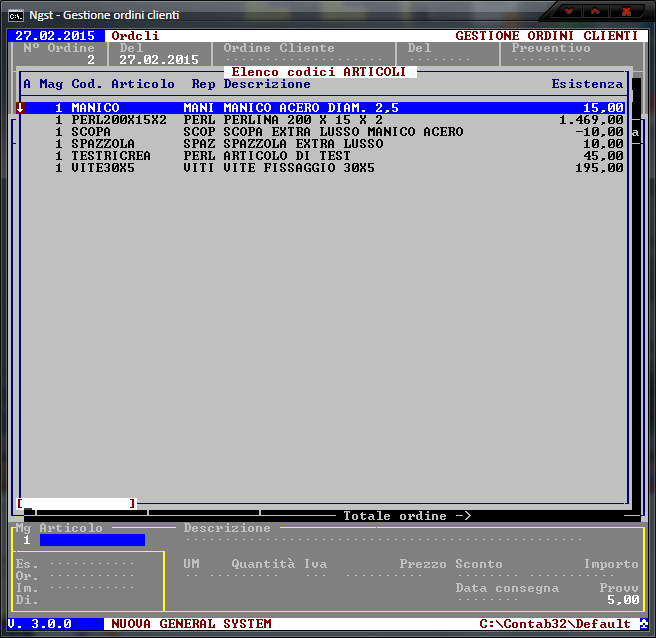
Task: Click the status bar icon after Default
Action: click(643, 624)
